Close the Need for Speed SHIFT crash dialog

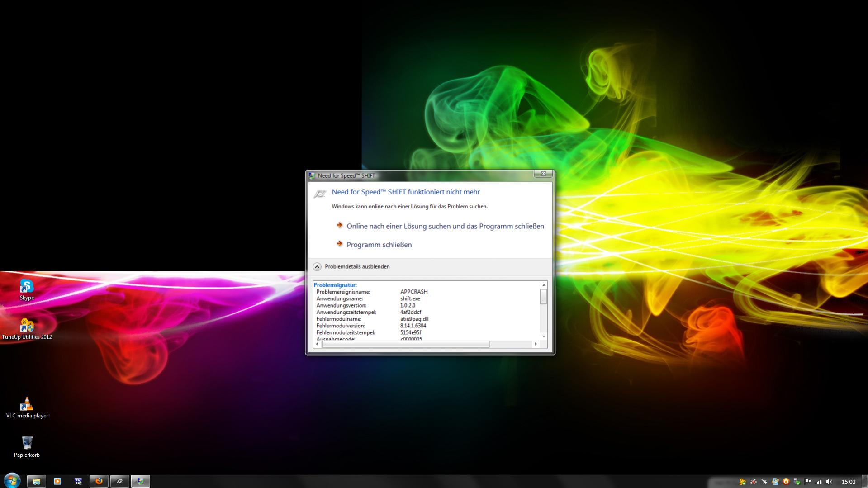tap(543, 174)
